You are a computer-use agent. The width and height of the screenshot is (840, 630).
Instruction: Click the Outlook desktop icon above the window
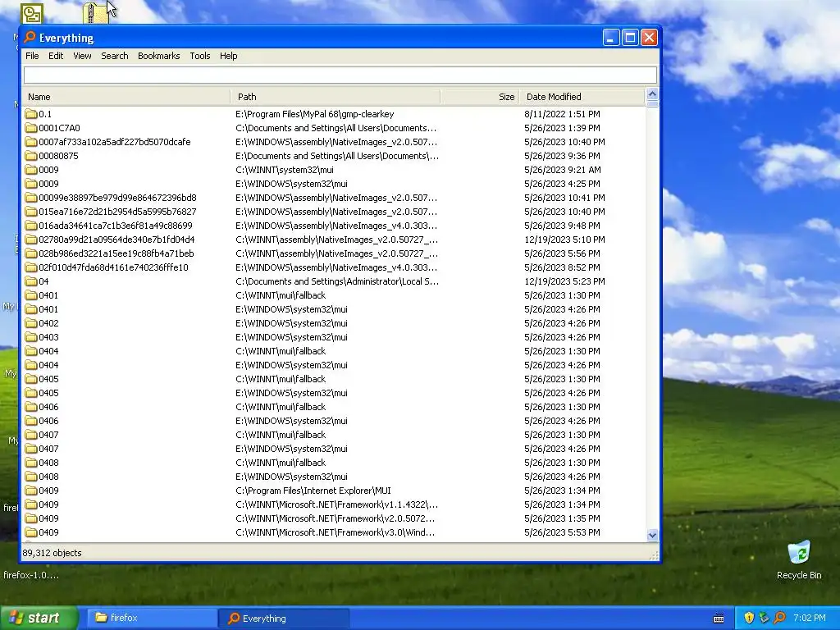tap(32, 13)
